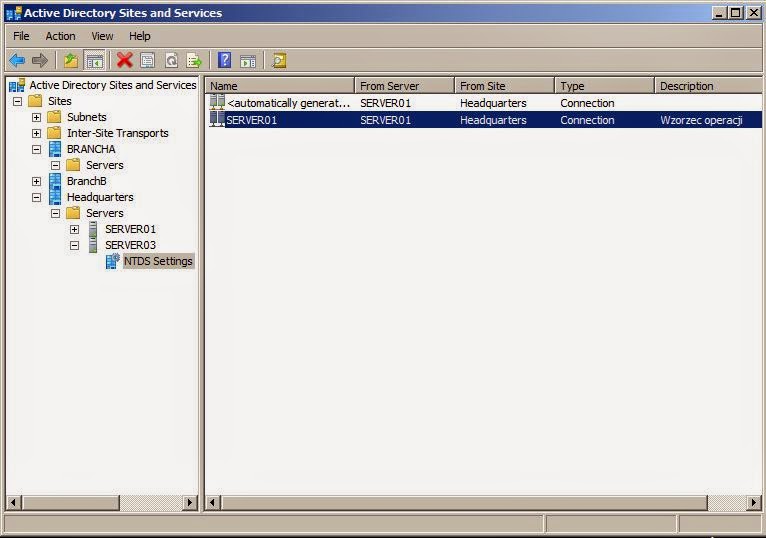This screenshot has height=538, width=766.
Task: Click the tree pane scrollbar right arrow
Action: pyautogui.click(x=190, y=502)
